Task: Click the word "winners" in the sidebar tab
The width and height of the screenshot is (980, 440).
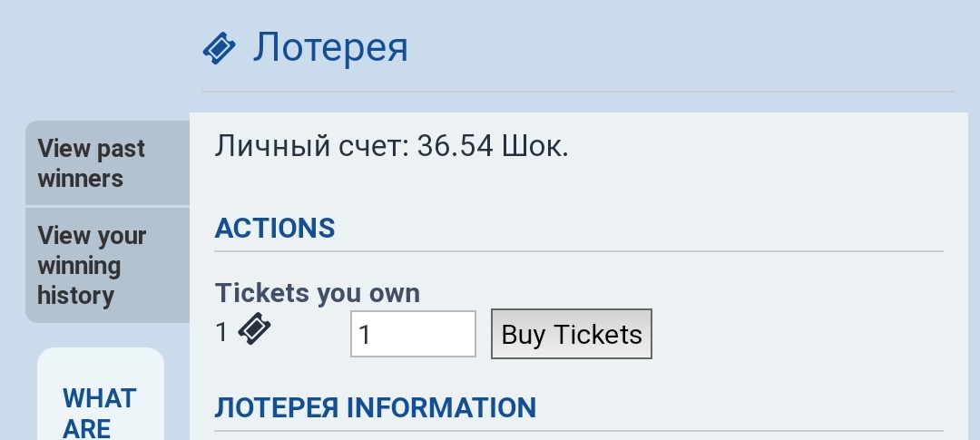Action: pyautogui.click(x=80, y=179)
